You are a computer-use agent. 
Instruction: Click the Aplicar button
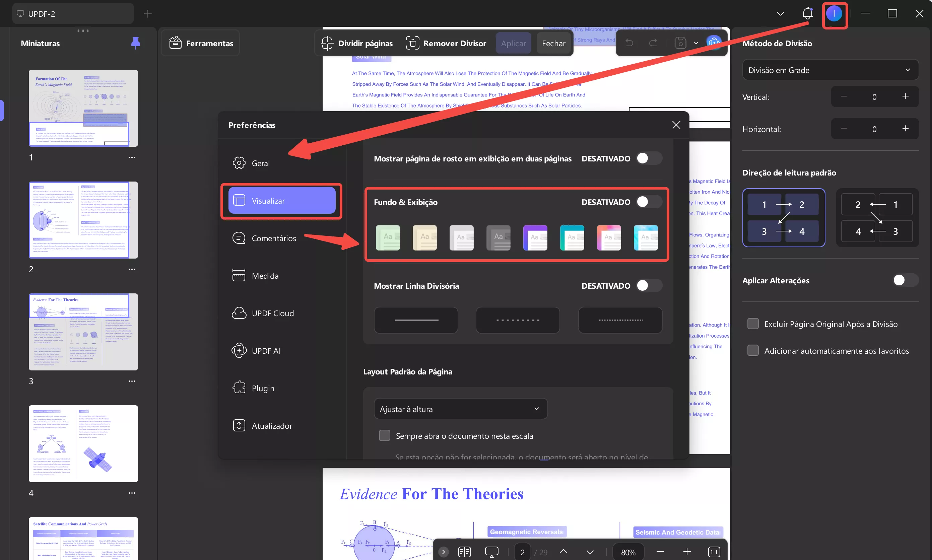(513, 44)
